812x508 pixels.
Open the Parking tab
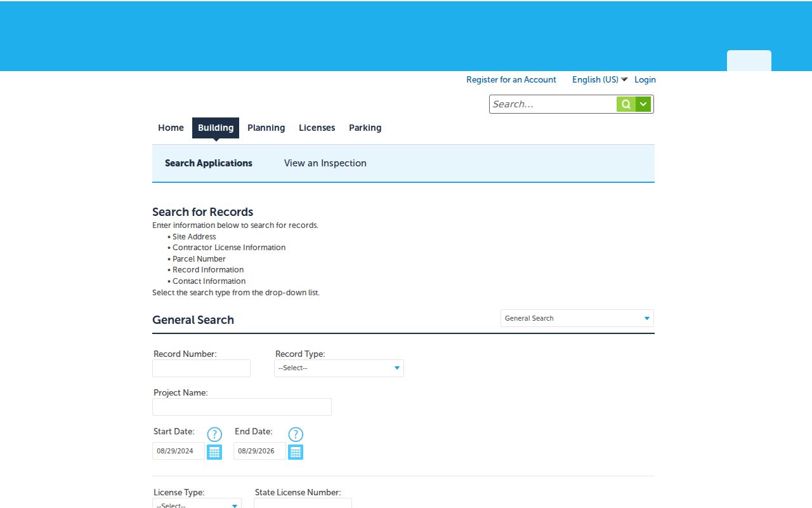coord(365,128)
